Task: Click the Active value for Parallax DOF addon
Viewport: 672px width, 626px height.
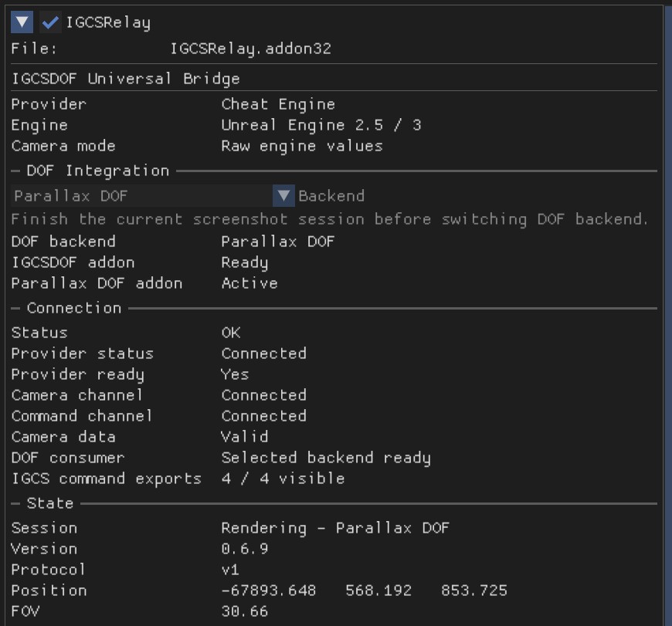Action: click(x=249, y=283)
